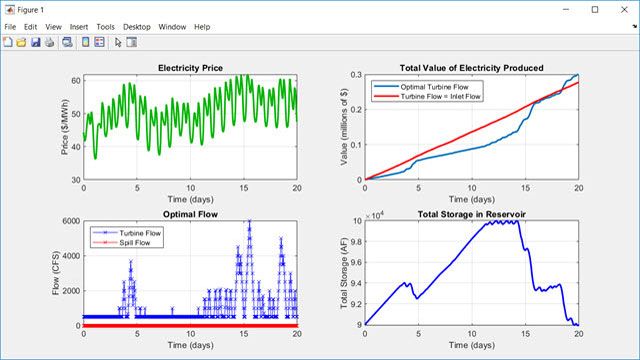
Task: Open the Property Inspector toolbar icon
Action: (131, 42)
